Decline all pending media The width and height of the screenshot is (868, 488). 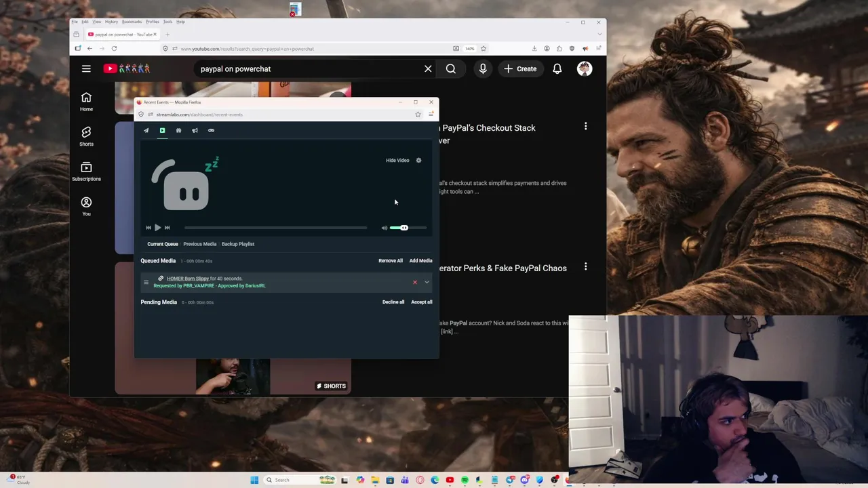pos(393,302)
